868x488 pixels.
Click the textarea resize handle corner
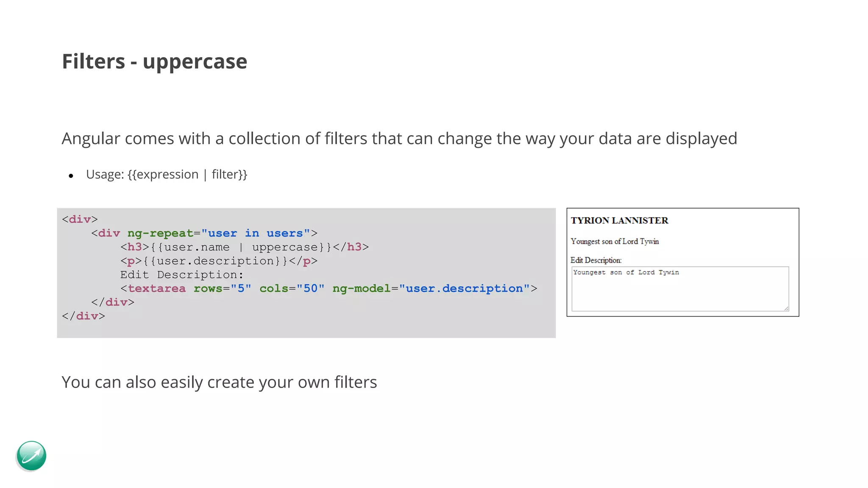coord(786,308)
